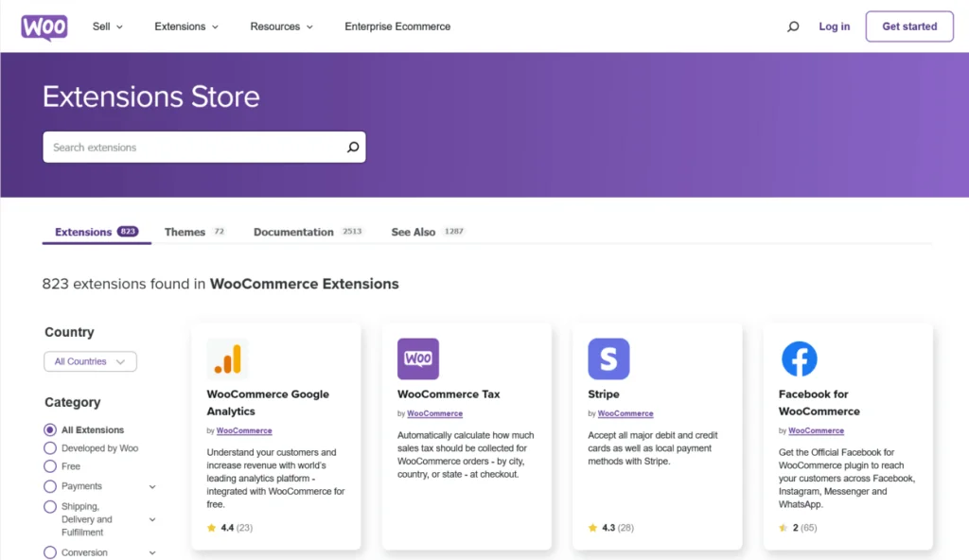The height and width of the screenshot is (560, 969).
Task: Select the Developed by Woo radio button
Action: [50, 448]
